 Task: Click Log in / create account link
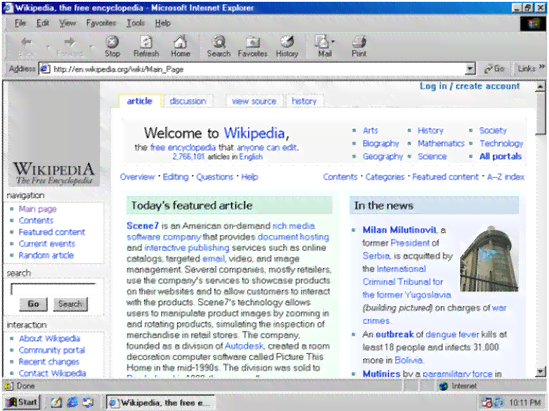[x=470, y=86]
